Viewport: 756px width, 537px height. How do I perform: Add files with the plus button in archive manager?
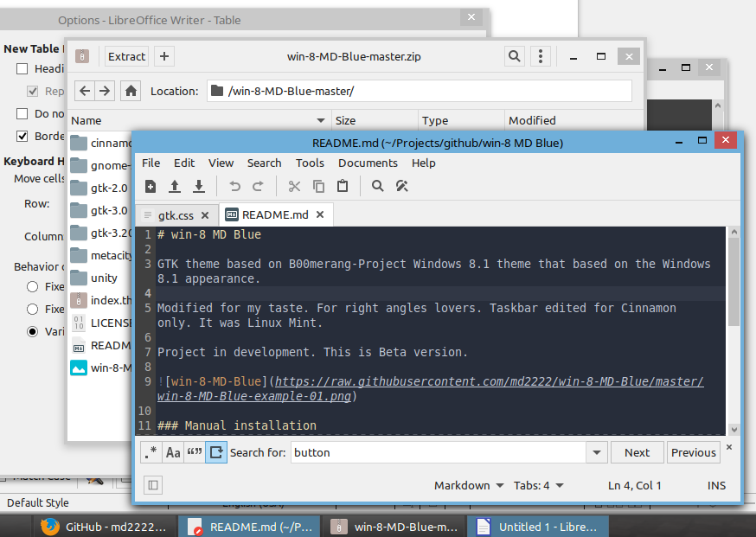pos(164,56)
